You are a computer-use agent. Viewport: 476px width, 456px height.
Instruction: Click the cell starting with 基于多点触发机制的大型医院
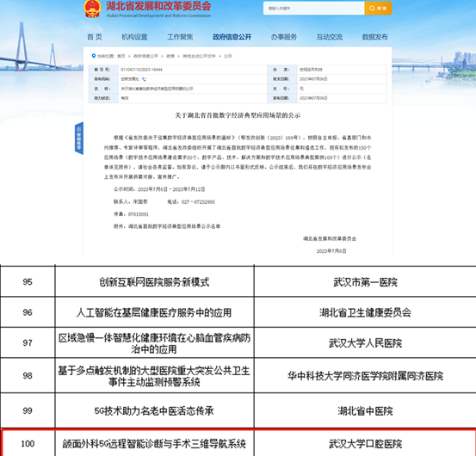pyautogui.click(x=154, y=376)
